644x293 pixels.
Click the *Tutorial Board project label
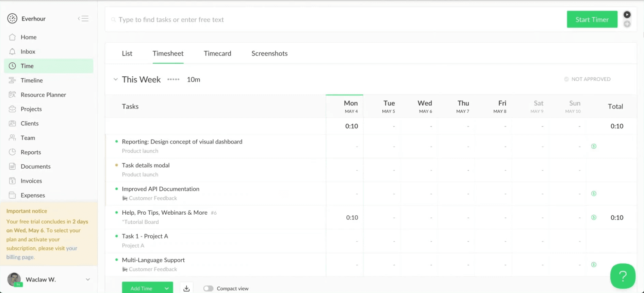point(140,222)
